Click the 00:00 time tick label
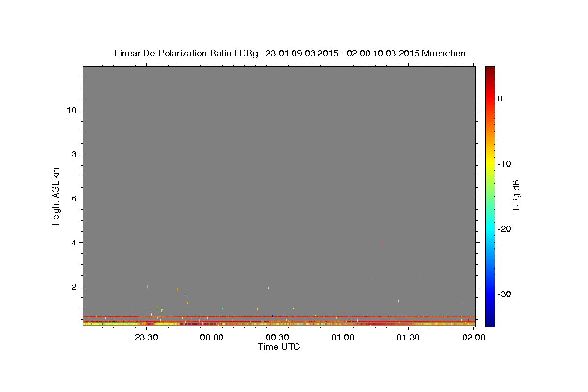588x392 pixels. (212, 337)
